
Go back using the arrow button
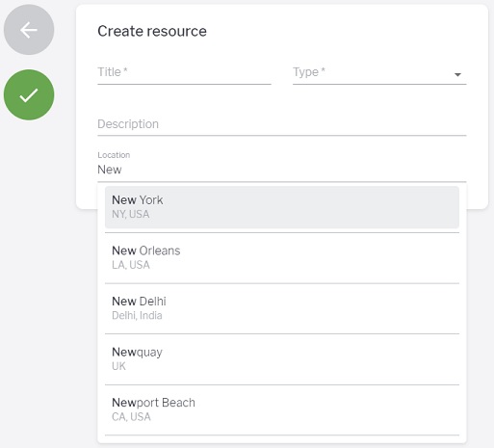coord(29,30)
